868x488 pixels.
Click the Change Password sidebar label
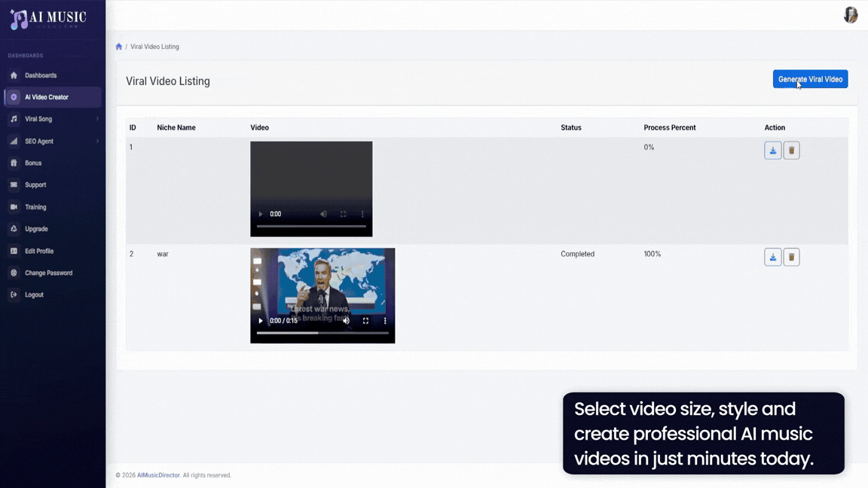49,273
